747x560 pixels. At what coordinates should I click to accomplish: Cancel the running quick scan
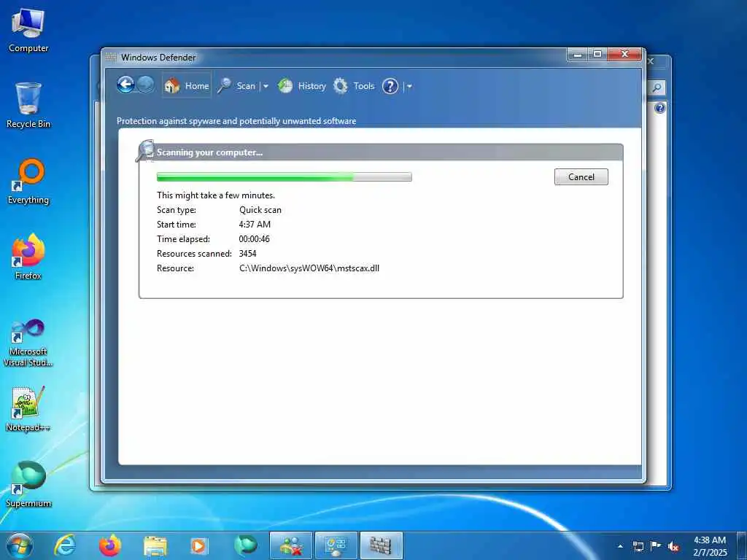tap(581, 176)
